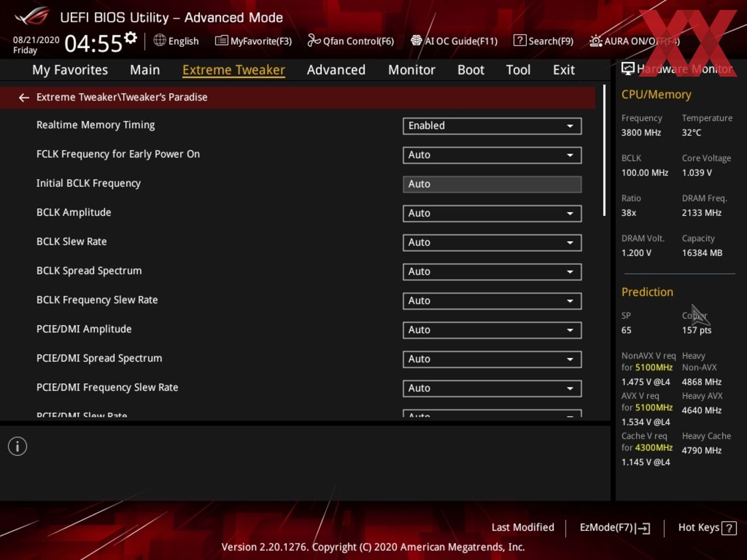Select PCIE/DMI Amplitude label
Image resolution: width=747 pixels, height=560 pixels.
(x=84, y=329)
